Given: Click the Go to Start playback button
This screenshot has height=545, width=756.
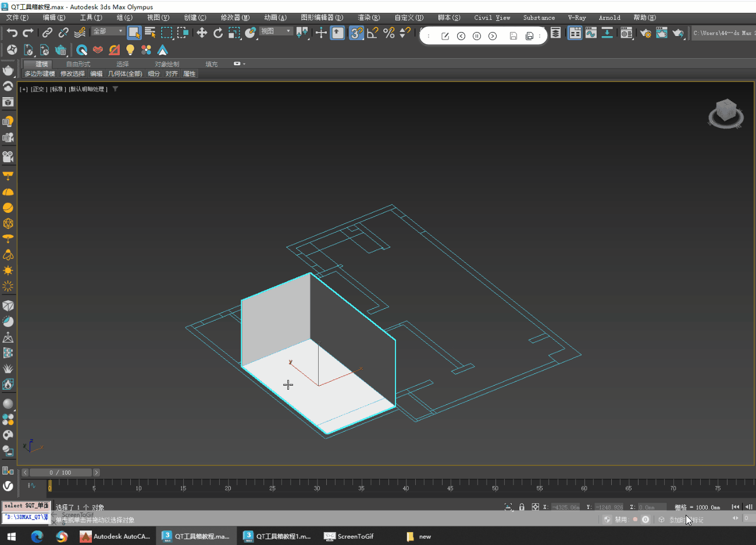Looking at the screenshot, I should [x=736, y=507].
